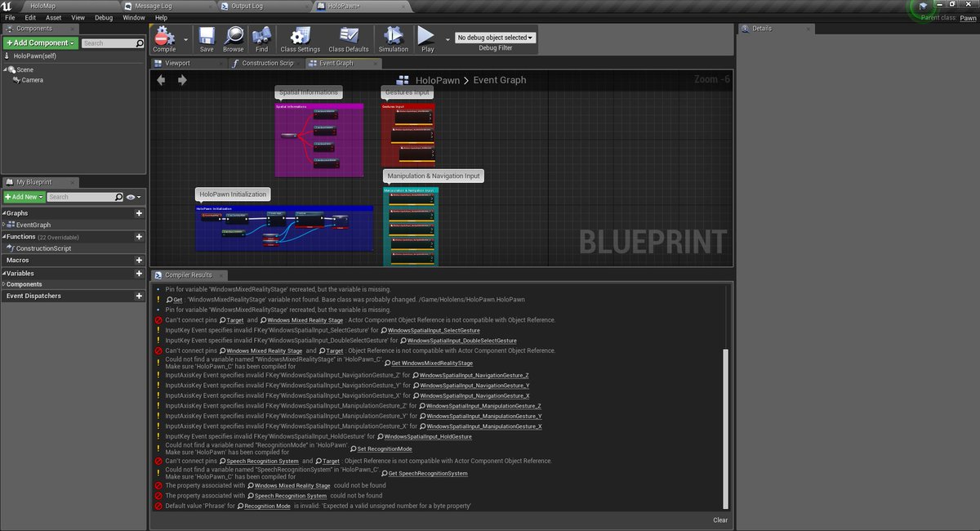Open the Edit menu
Viewport: 980px width, 531px height.
(30, 17)
